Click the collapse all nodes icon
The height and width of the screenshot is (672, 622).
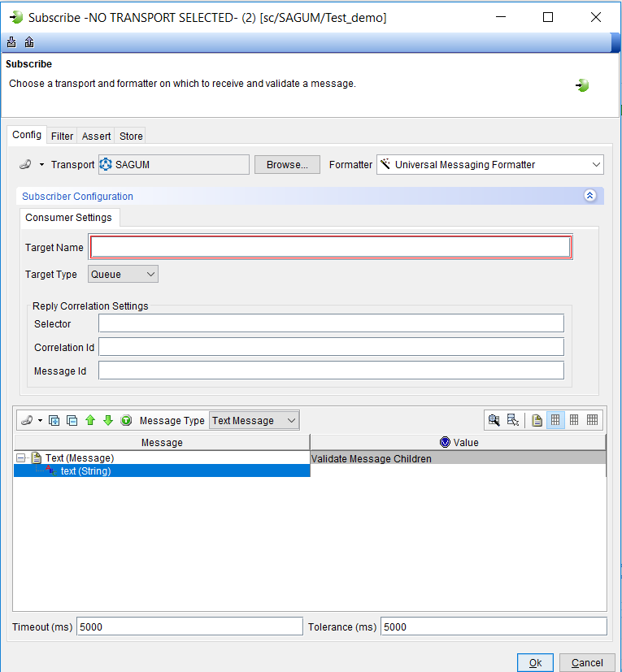72,420
